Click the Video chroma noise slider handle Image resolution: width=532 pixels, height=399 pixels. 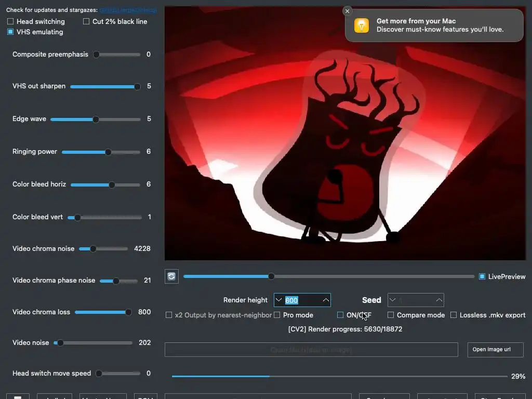(92, 249)
